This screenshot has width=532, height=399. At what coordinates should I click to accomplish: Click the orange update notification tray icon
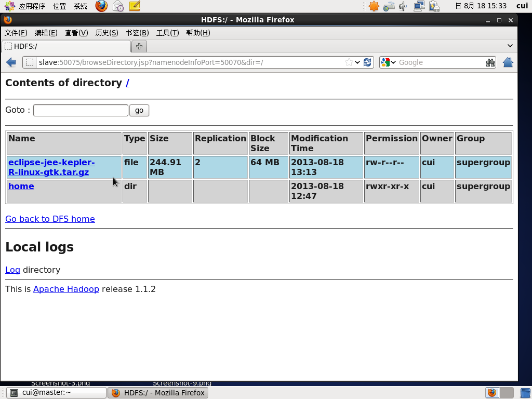point(374,6)
